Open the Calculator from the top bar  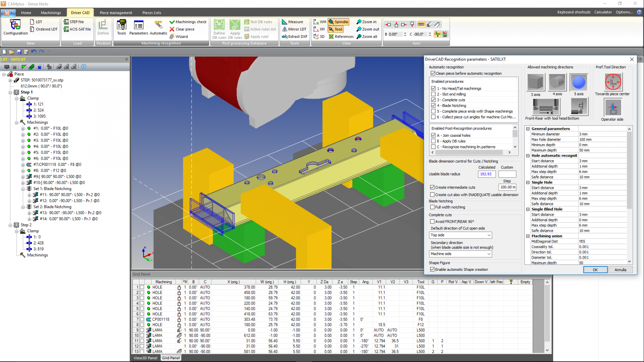(x=603, y=12)
